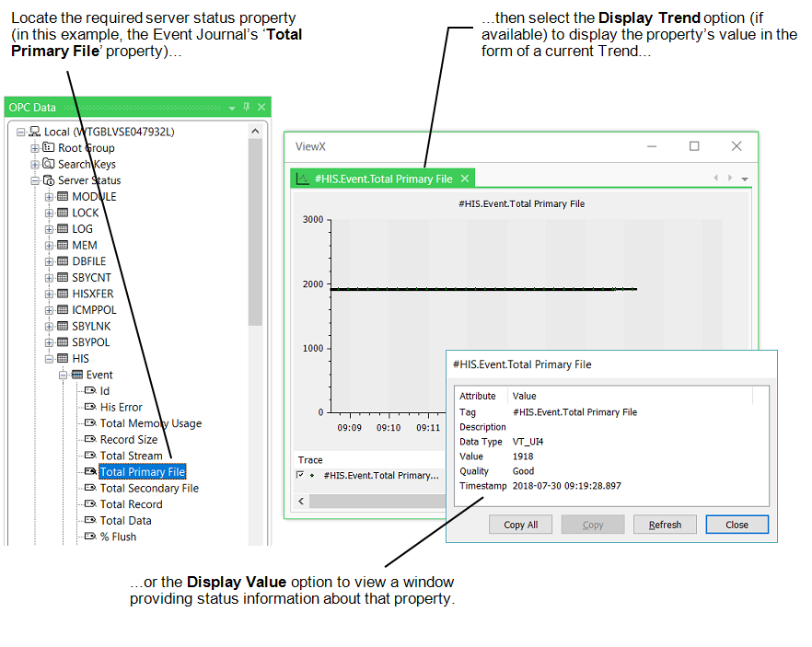812x647 pixels.
Task: Close the #HIS.Event.Total Primary File tab
Action: 465,179
